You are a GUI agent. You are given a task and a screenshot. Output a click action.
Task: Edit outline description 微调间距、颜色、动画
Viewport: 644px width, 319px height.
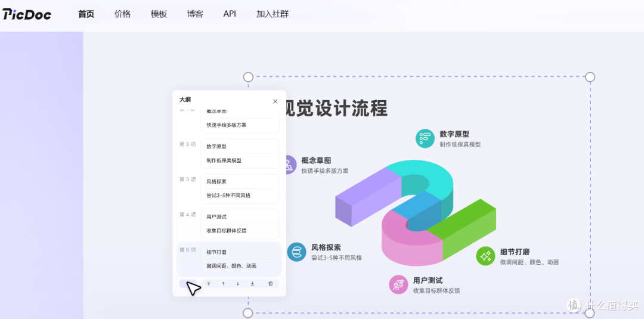pos(231,266)
